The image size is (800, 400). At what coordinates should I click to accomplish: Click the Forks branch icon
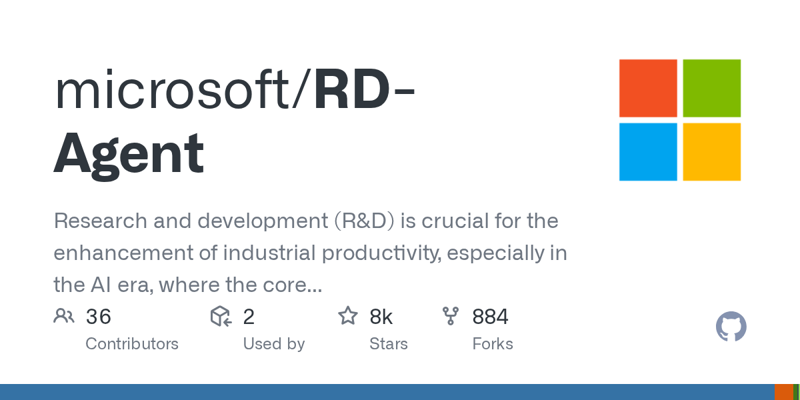coord(451,317)
